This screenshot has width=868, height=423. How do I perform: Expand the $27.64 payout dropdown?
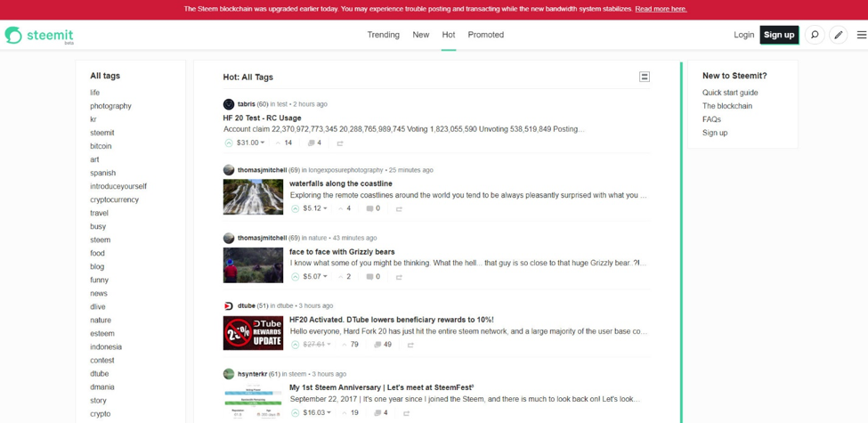[x=317, y=345]
